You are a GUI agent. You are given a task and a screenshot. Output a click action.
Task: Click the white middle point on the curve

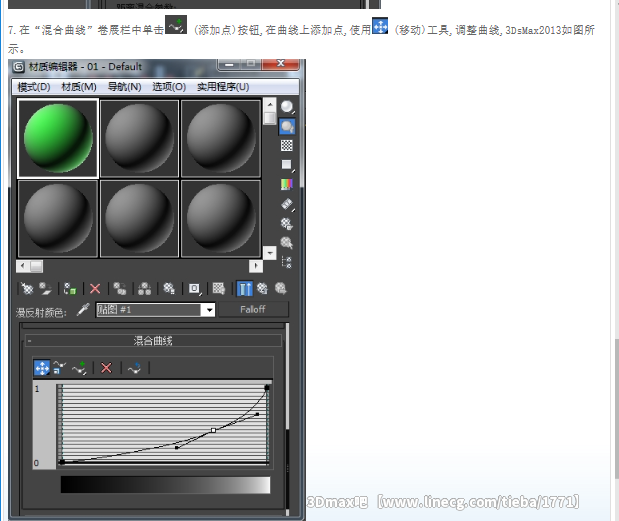(x=213, y=430)
